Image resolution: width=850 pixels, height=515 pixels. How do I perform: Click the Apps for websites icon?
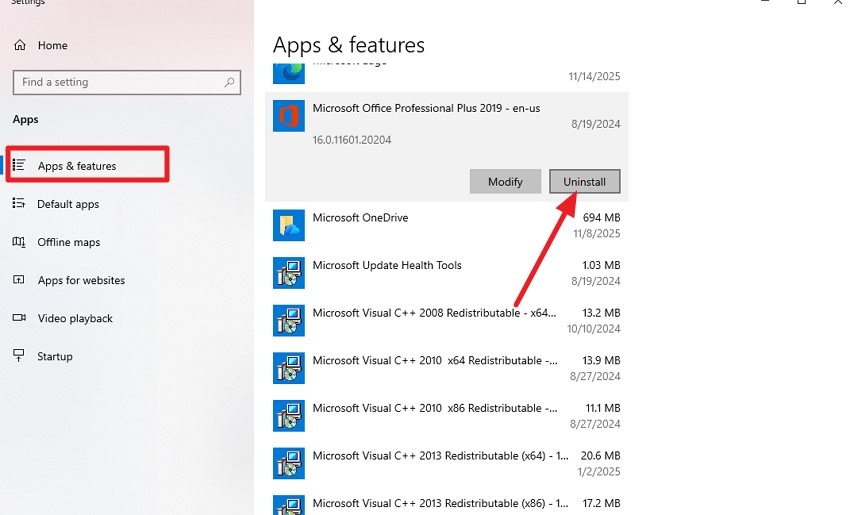tap(19, 280)
